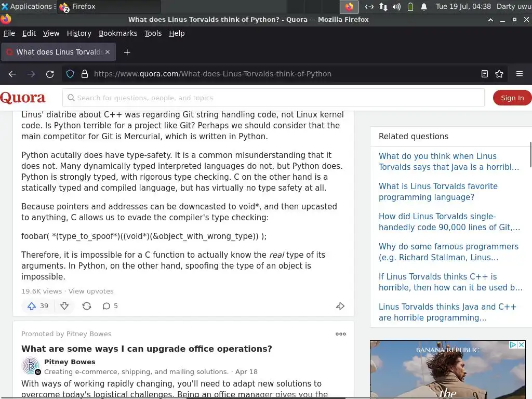
Task: Open related question about Java being horrible
Action: pos(448,162)
